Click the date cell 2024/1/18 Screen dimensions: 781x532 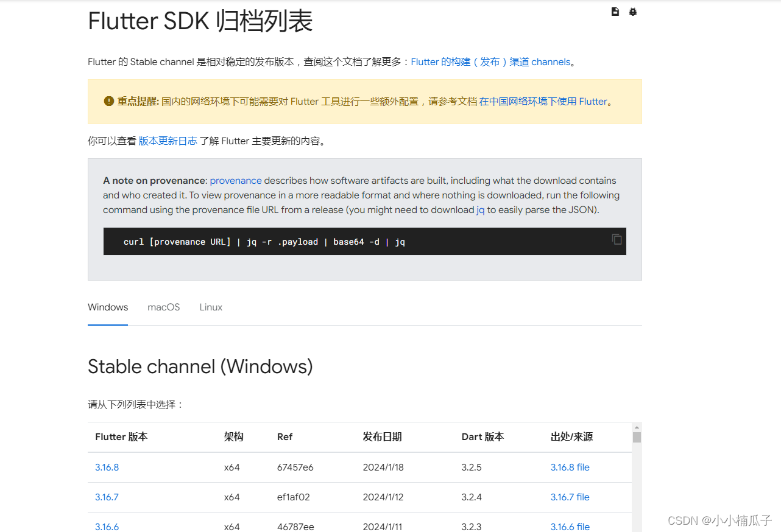pyautogui.click(x=383, y=467)
